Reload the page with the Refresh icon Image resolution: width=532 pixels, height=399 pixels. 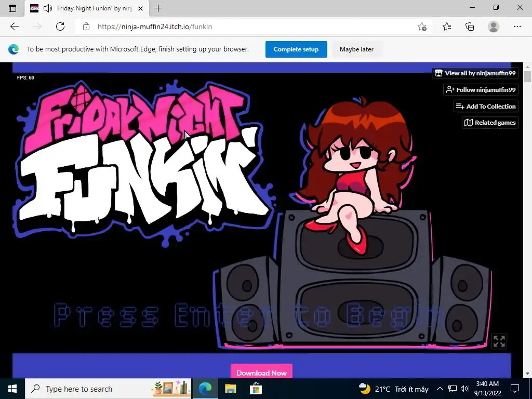tap(60, 26)
